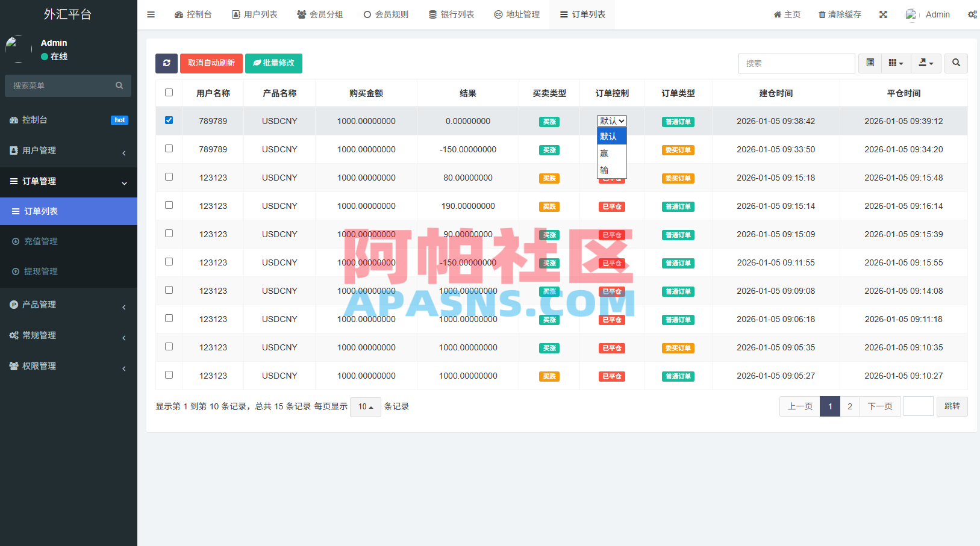This screenshot has height=546, width=980.
Task: Open the per-page records dropdown showing 10
Action: click(x=366, y=407)
